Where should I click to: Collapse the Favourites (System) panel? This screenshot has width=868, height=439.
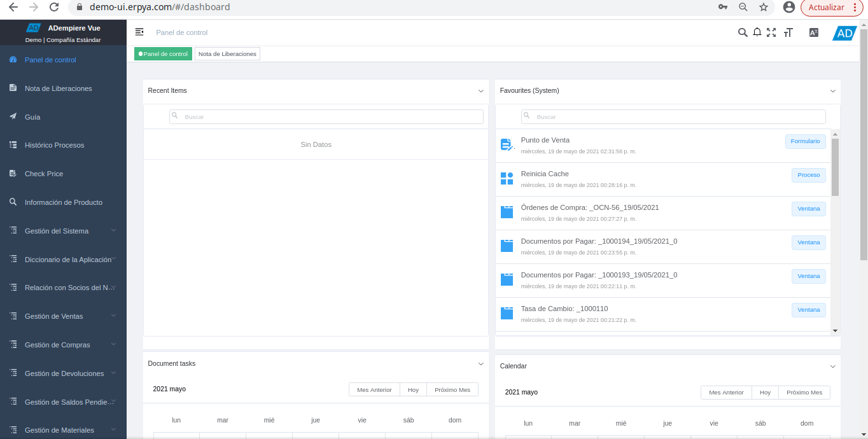(x=833, y=91)
